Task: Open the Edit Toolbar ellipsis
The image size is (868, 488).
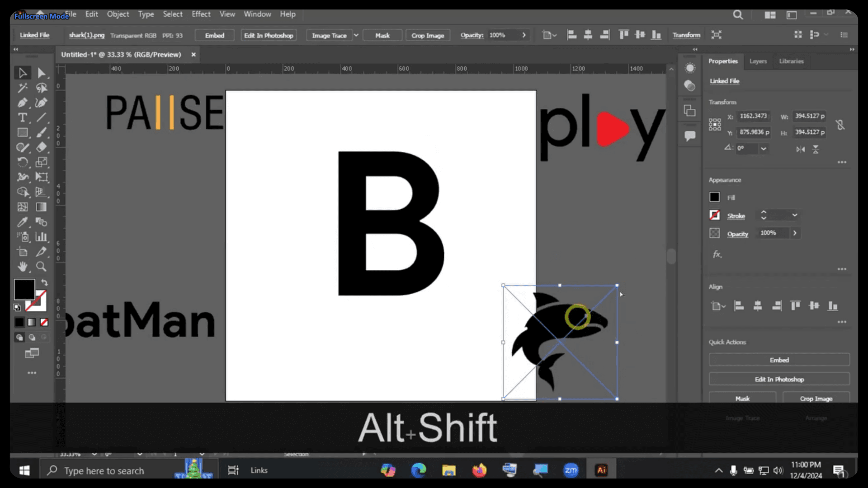Action: [x=32, y=373]
